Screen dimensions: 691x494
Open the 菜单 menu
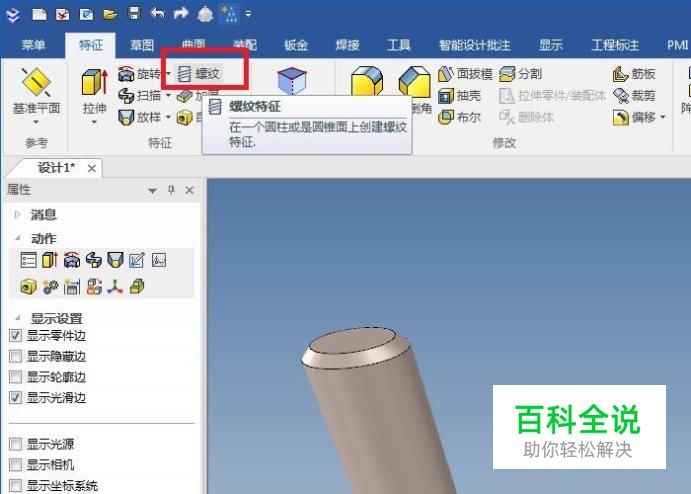(x=33, y=45)
